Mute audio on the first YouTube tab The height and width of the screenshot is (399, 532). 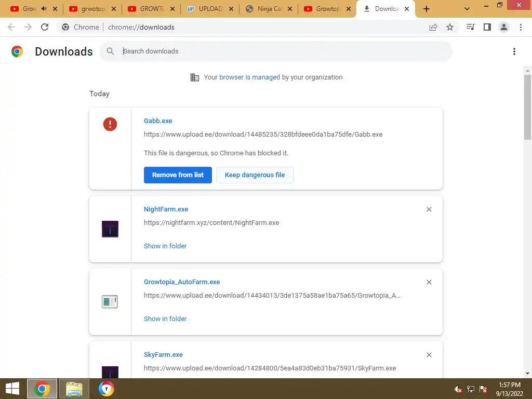44,9
